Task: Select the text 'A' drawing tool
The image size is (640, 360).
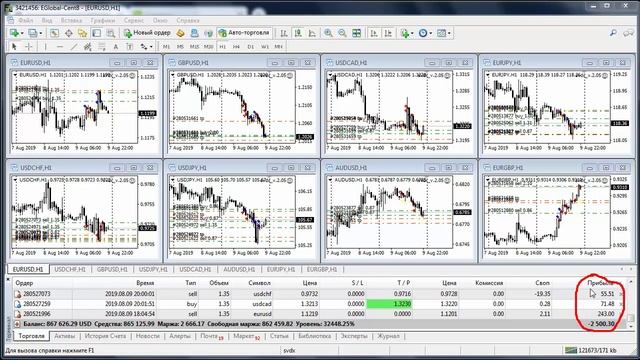Action: click(x=116, y=47)
